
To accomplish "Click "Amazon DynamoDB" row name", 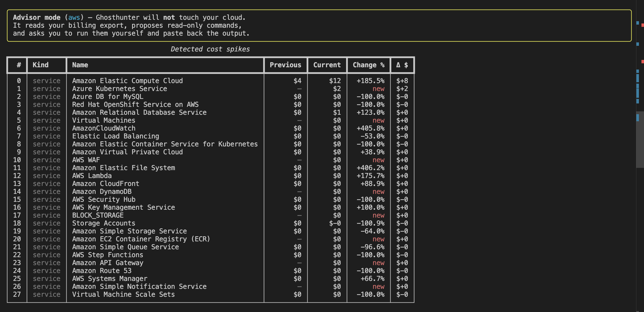I will click(102, 192).
